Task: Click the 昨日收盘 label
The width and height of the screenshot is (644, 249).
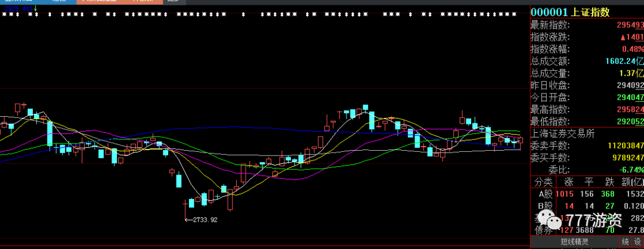Action: (550, 86)
